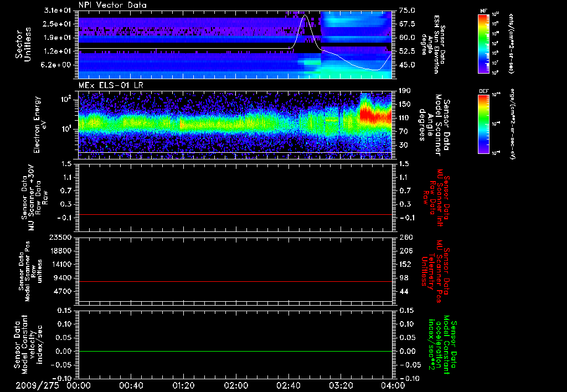This screenshot has height=392, width=567.
Task: Click the "00:40" time tick label
Action: coord(131,385)
